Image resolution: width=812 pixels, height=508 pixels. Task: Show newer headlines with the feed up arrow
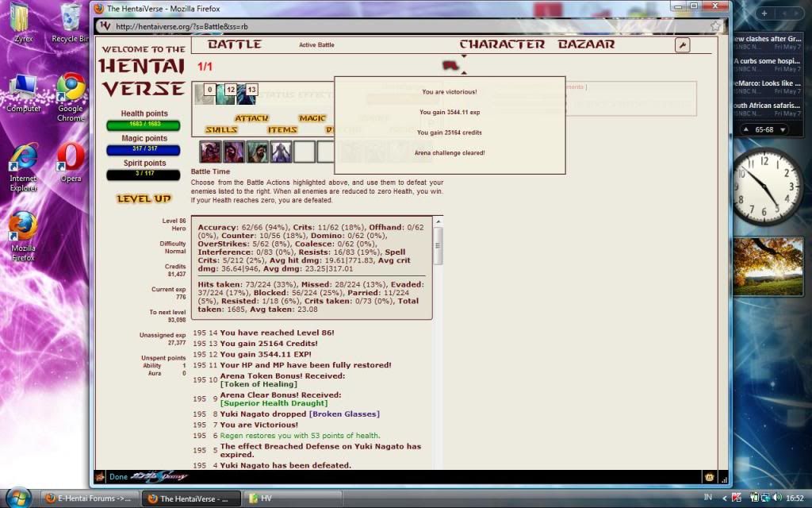tap(745, 129)
